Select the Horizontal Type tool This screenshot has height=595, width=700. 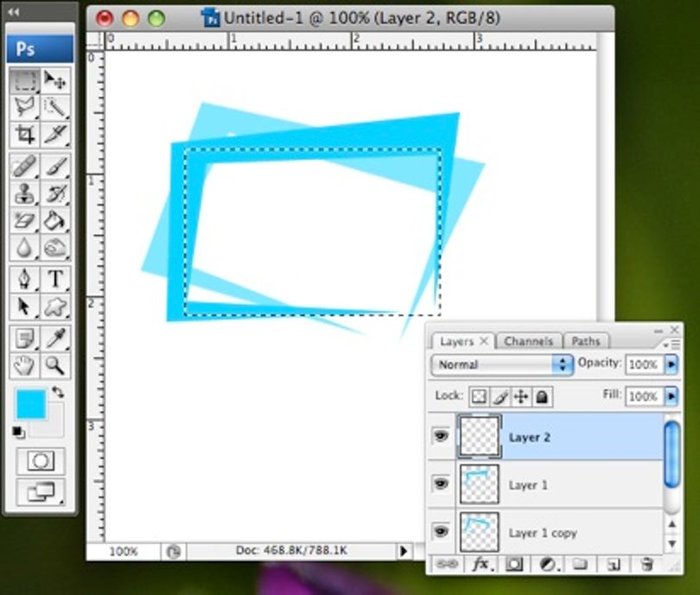click(x=55, y=279)
